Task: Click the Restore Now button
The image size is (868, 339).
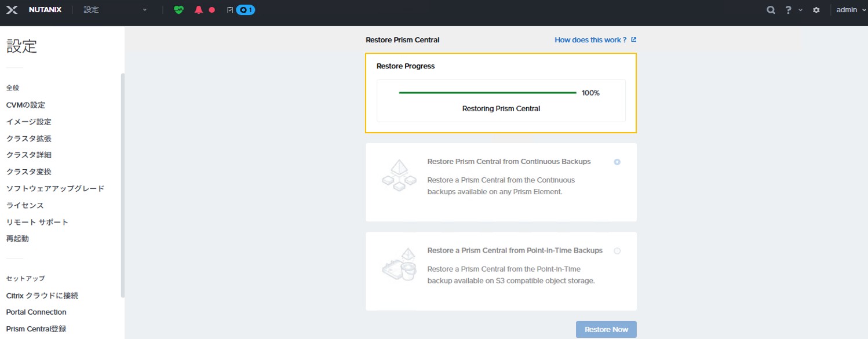Action: 606,329
